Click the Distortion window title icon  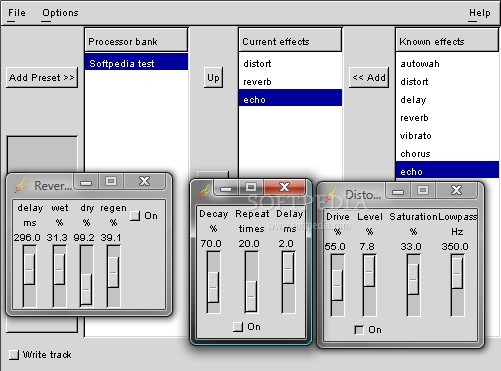click(x=331, y=195)
